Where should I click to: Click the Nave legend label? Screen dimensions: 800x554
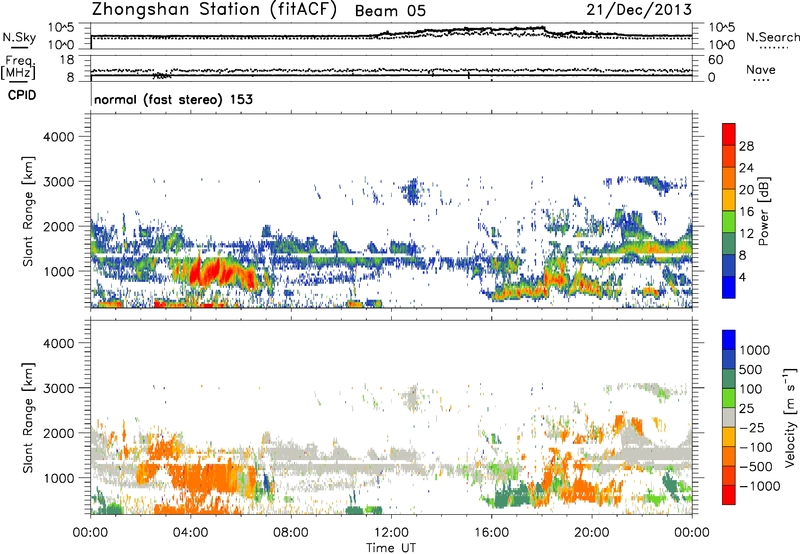760,69
